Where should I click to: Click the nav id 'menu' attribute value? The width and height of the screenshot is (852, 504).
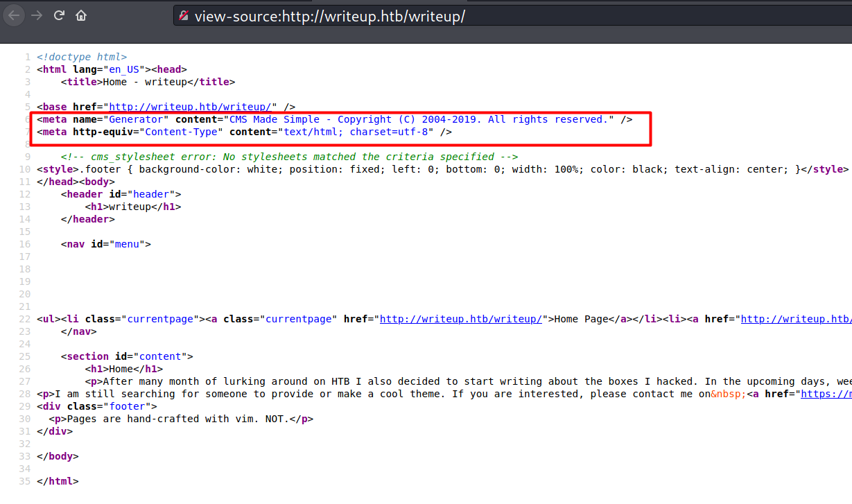click(130, 244)
